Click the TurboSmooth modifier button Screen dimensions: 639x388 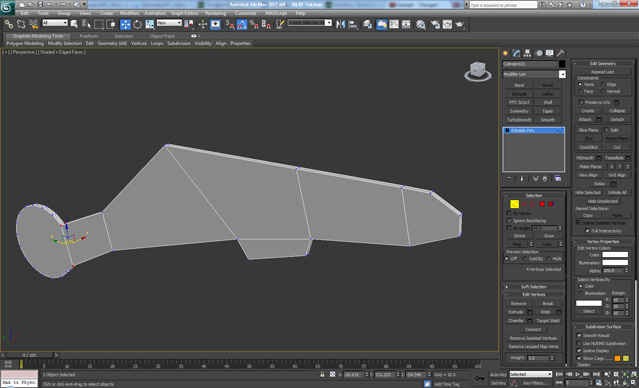tap(519, 120)
